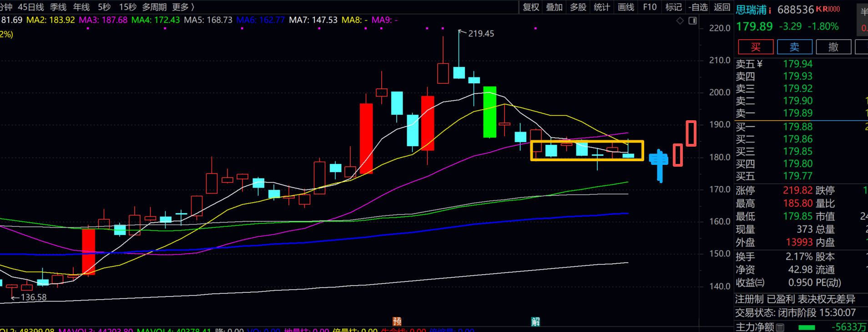Click the orange 预 forecast marker icon
The height and width of the screenshot is (332, 868).
tap(397, 322)
